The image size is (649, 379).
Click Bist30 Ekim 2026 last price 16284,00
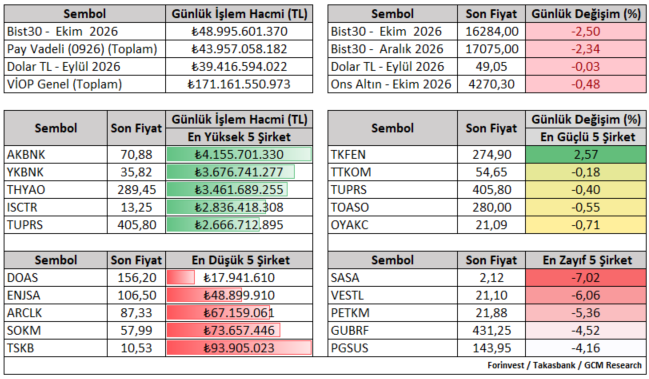tap(492, 31)
